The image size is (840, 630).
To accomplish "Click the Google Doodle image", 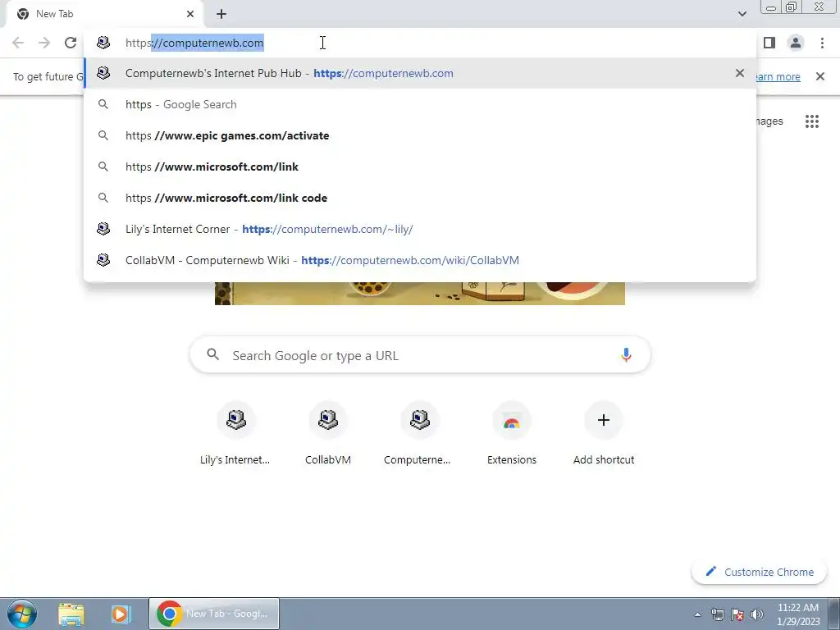I will (420, 293).
